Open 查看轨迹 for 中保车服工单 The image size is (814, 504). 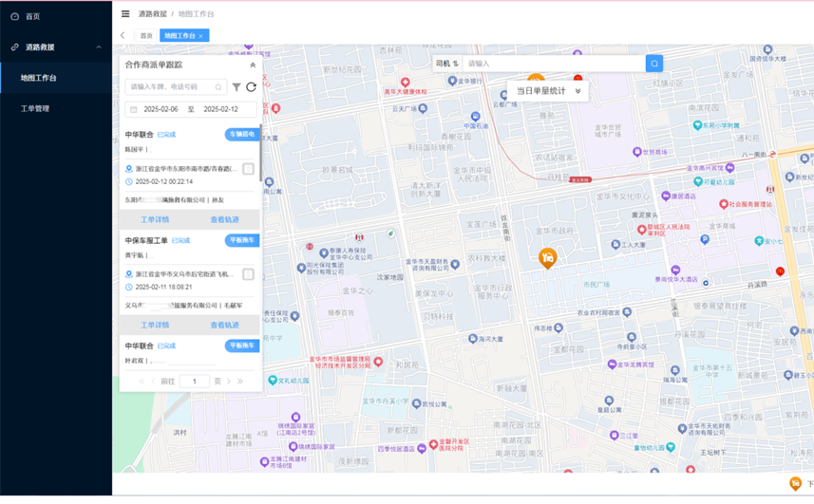tap(224, 326)
